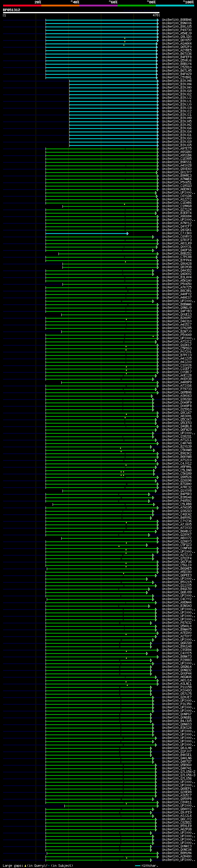
Task: Select the UniRef100_C1E985 hit label
Action: [x=177, y=159]
